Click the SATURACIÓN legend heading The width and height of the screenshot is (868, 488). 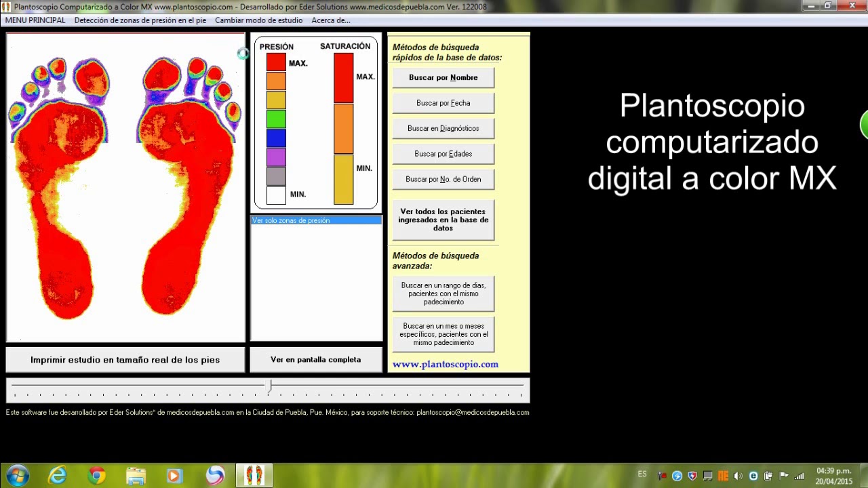pyautogui.click(x=345, y=46)
